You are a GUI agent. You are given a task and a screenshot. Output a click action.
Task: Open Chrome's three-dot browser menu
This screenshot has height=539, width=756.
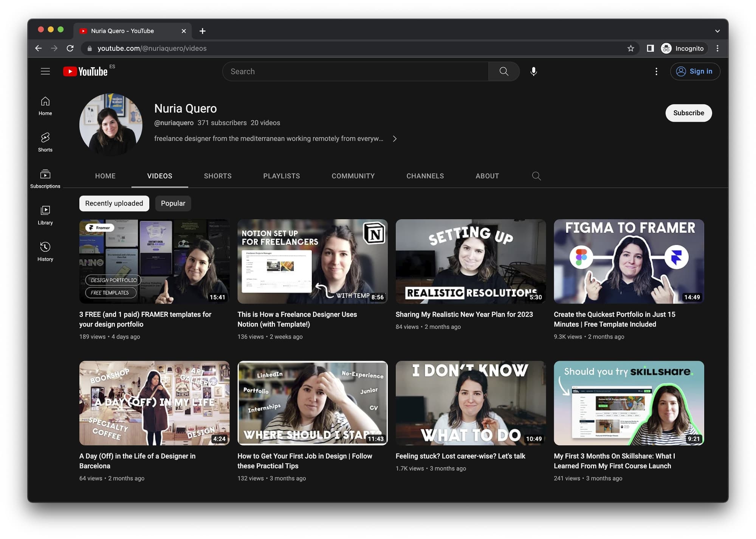[717, 48]
